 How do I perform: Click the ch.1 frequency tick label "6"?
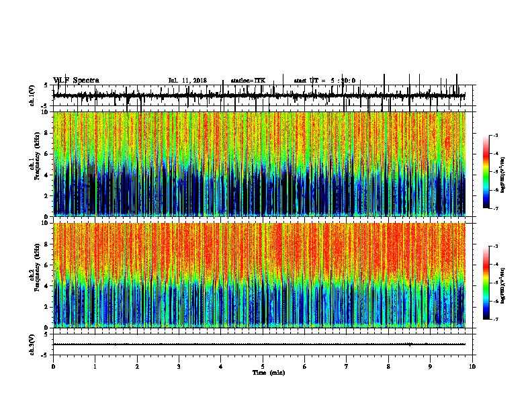coord(47,154)
